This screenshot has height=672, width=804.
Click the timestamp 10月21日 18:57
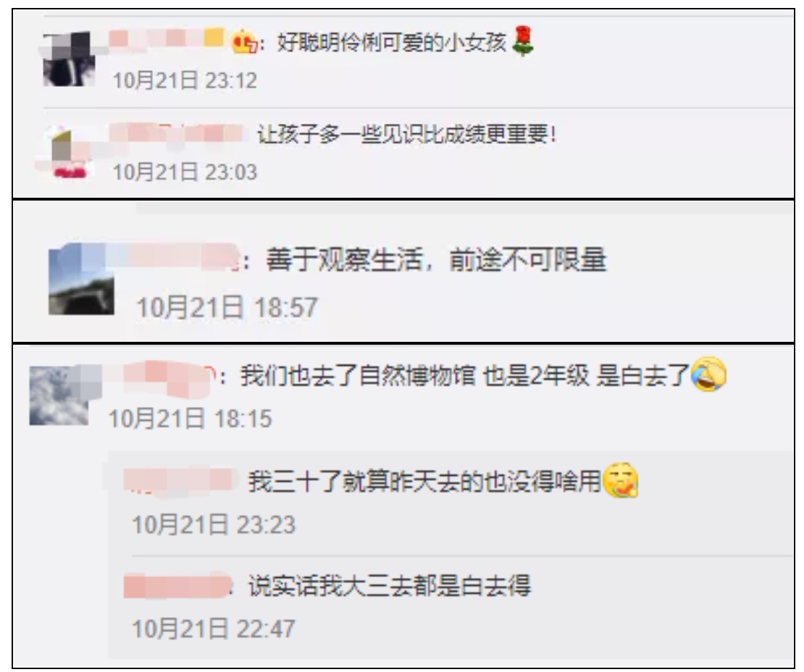click(227, 308)
